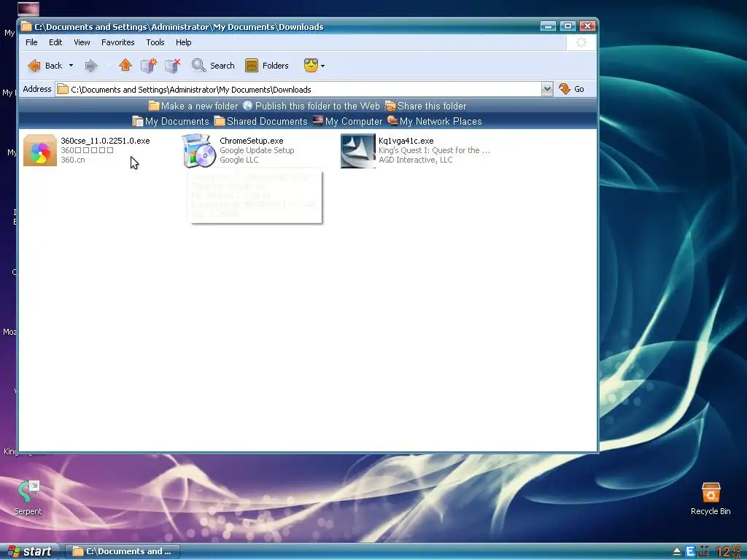The width and height of the screenshot is (747, 560).
Task: Open the Tools menu
Action: 155,42
